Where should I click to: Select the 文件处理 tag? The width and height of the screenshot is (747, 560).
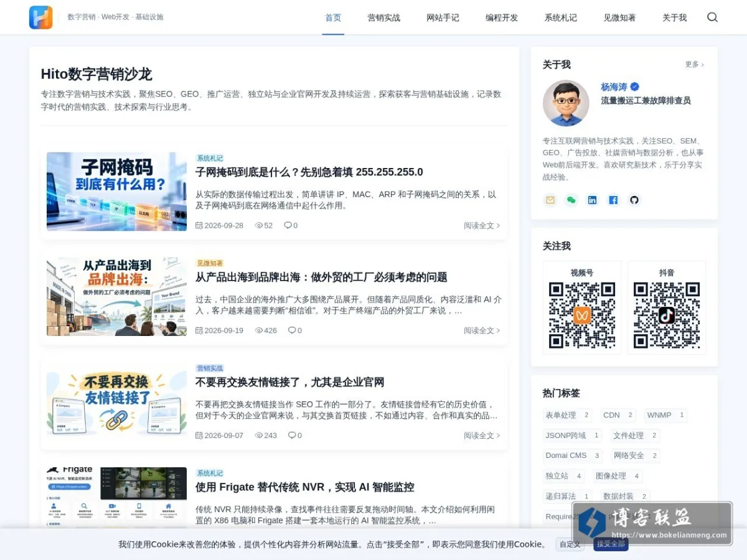[635, 436]
